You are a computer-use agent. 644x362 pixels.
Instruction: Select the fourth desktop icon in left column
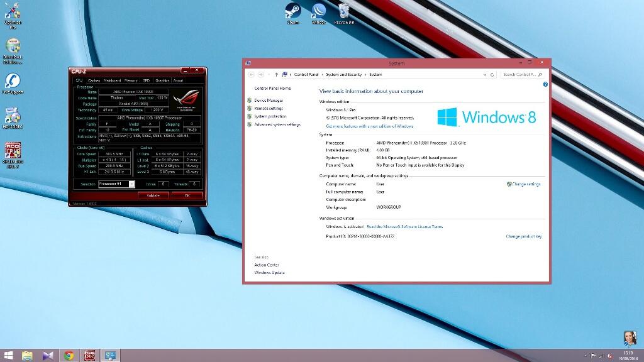(x=13, y=118)
